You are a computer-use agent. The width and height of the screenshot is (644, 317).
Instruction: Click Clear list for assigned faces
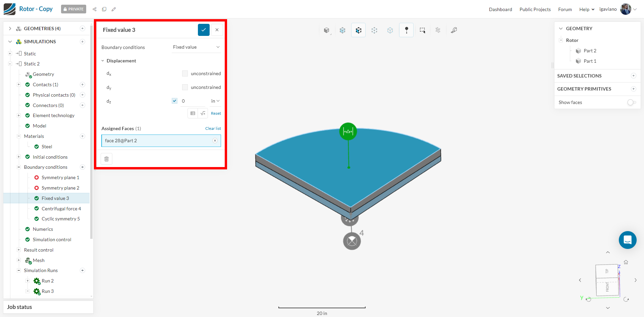(x=213, y=128)
